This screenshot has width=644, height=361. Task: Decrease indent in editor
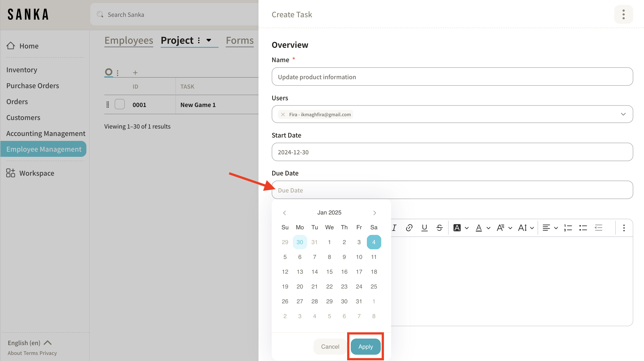pos(598,228)
